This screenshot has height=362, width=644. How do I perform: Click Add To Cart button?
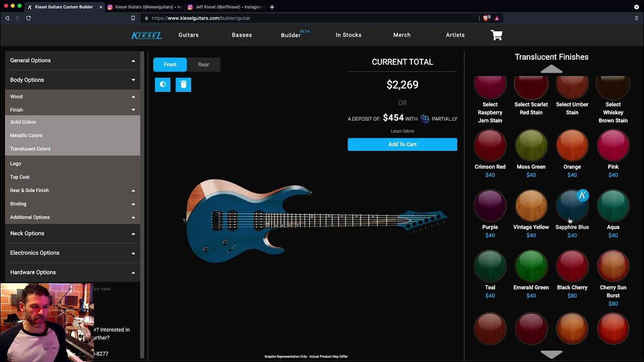click(403, 144)
